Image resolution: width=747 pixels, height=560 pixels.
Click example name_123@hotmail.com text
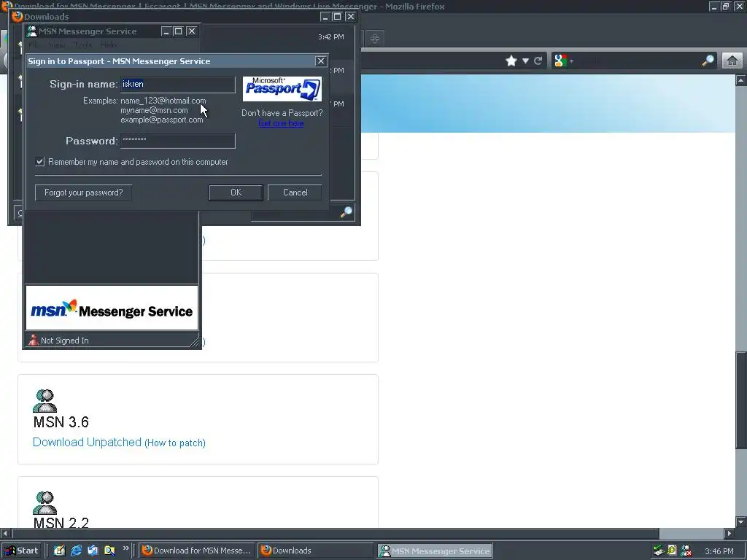[163, 101]
